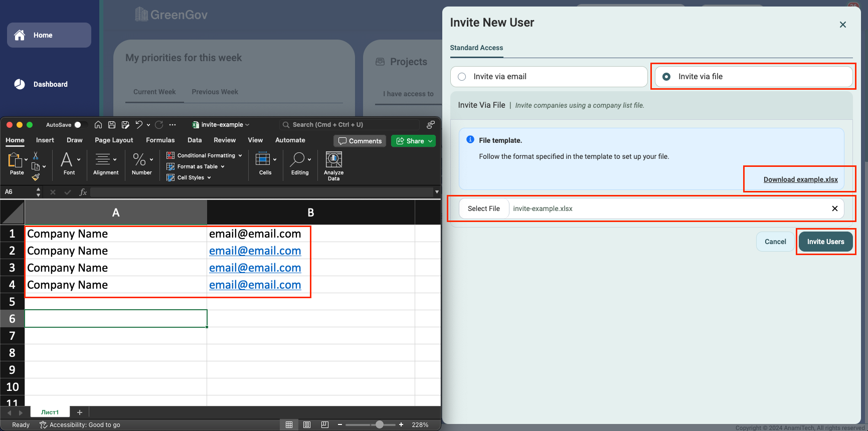Select the Invite via email radio button
Image resolution: width=868 pixels, height=431 pixels.
click(x=462, y=77)
